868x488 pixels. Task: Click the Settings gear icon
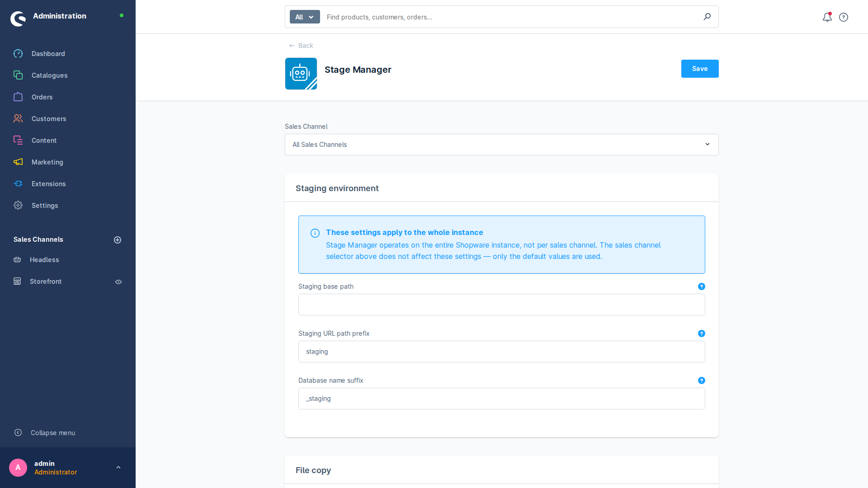(18, 206)
